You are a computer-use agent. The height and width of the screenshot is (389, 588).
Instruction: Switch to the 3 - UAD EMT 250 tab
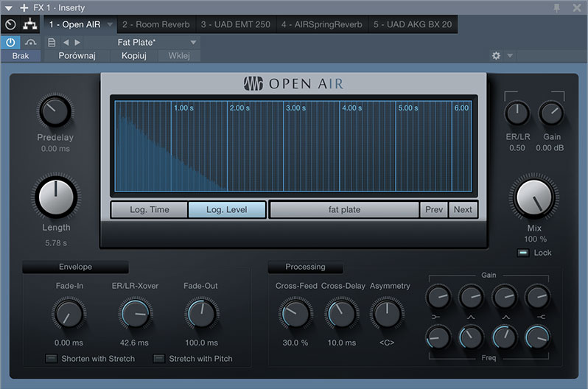click(236, 25)
